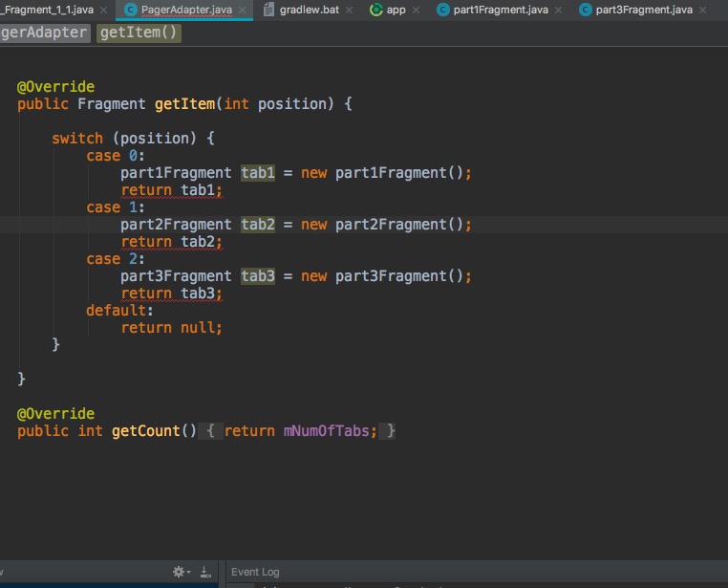Click the getItem method name
The image size is (728, 588).
184,104
